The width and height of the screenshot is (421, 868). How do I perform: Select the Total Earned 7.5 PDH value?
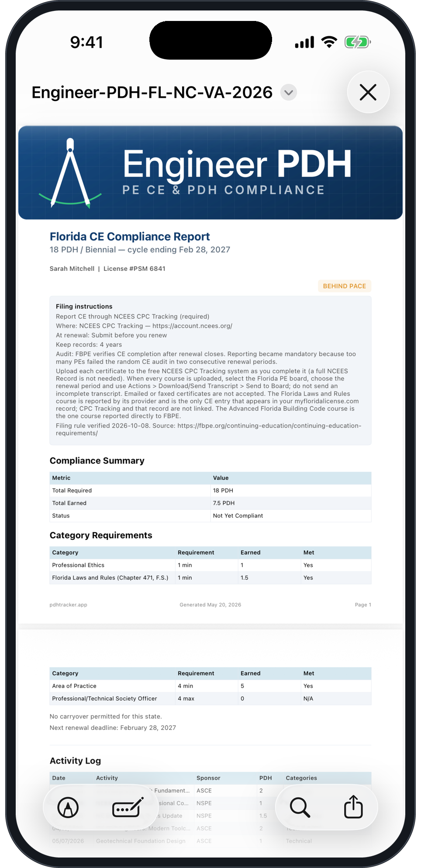224,503
